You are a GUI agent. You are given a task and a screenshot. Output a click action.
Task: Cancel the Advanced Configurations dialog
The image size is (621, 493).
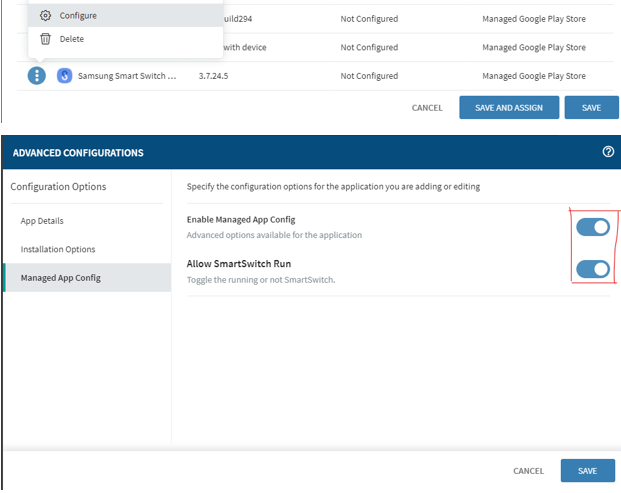[x=528, y=471]
